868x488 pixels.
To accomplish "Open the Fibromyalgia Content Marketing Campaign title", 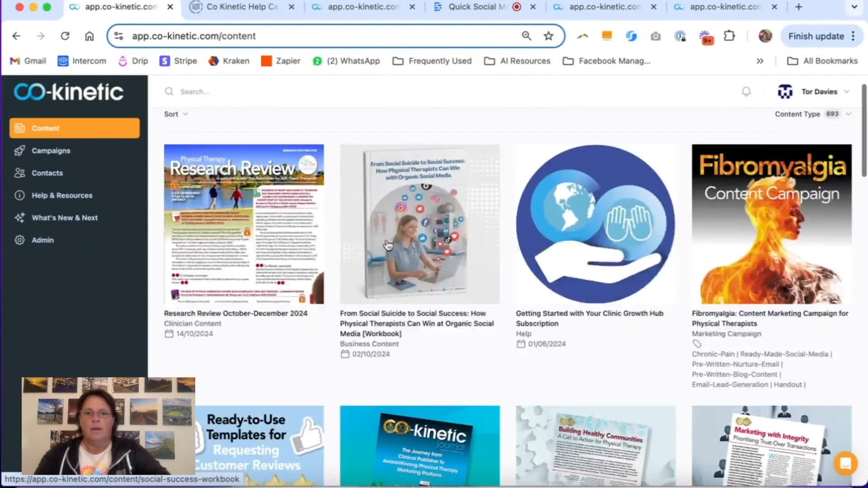I will (x=770, y=319).
